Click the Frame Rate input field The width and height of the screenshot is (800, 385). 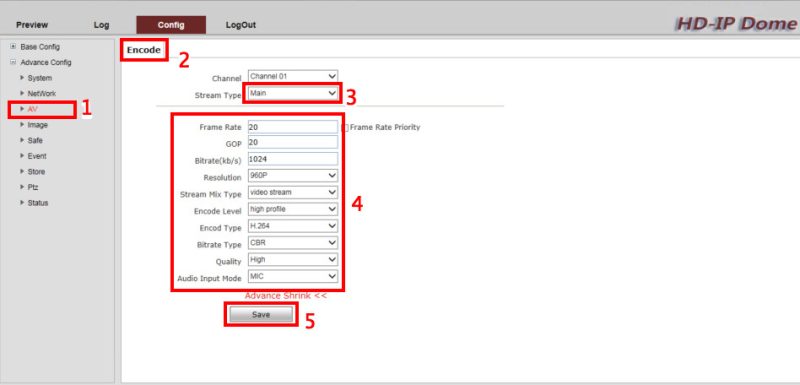293,126
